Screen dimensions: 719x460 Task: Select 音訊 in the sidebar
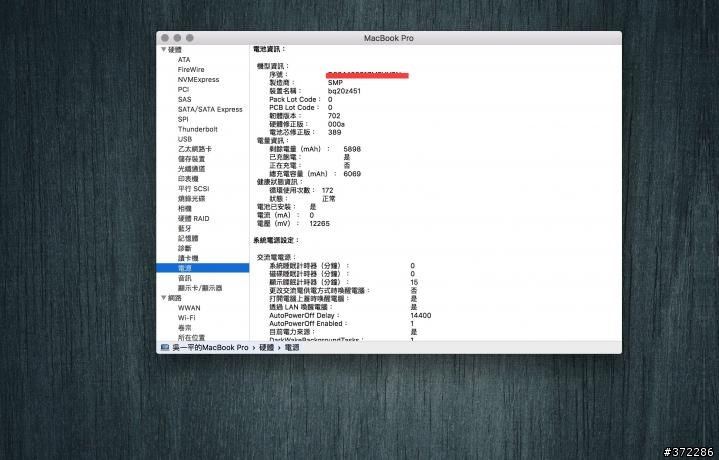point(185,278)
